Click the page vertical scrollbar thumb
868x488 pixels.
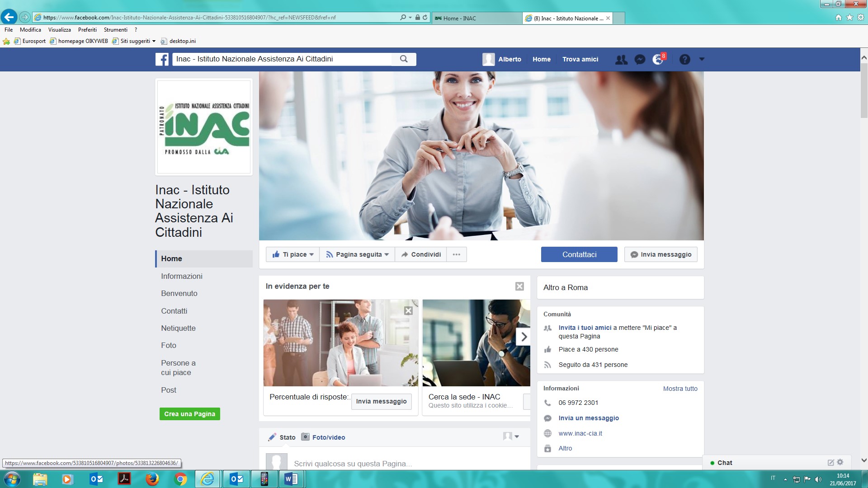[864, 90]
